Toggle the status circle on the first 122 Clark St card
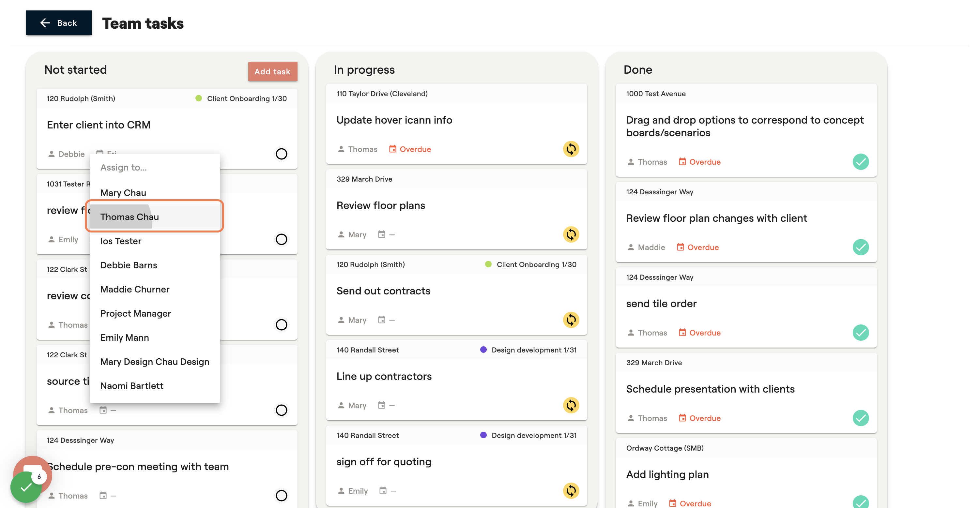Screen dimensions: 980x508 pos(281,325)
